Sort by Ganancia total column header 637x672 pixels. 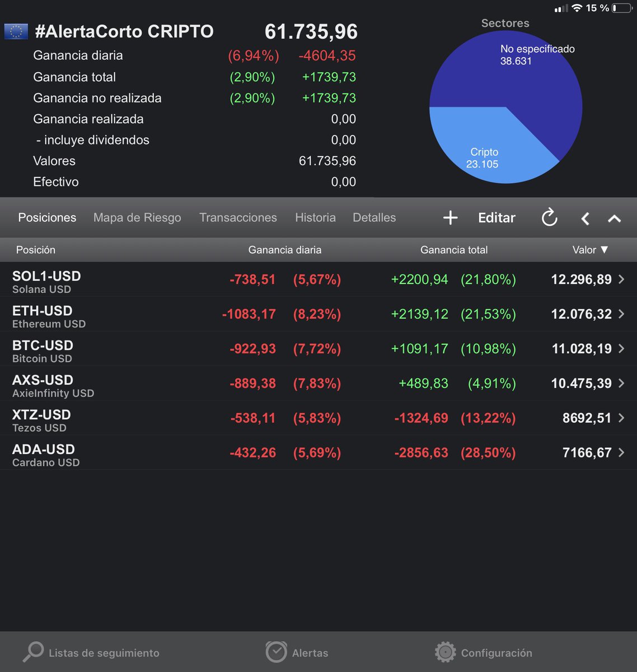click(x=454, y=250)
